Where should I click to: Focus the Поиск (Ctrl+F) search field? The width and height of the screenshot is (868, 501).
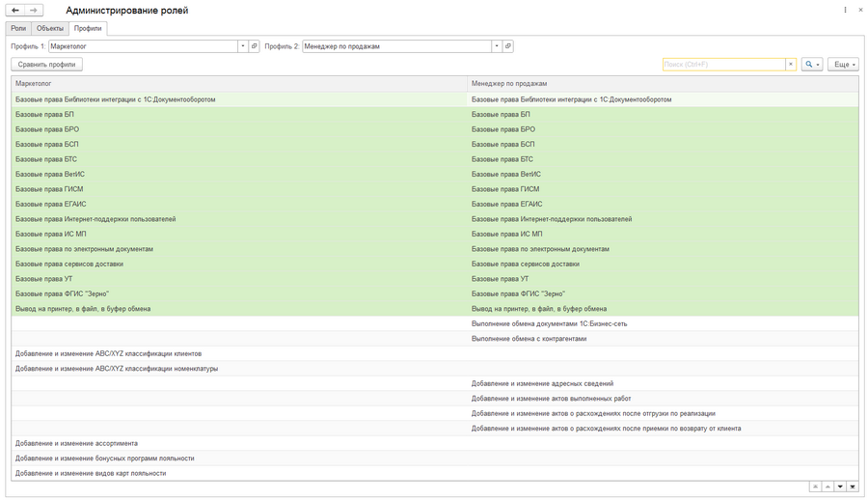[723, 65]
